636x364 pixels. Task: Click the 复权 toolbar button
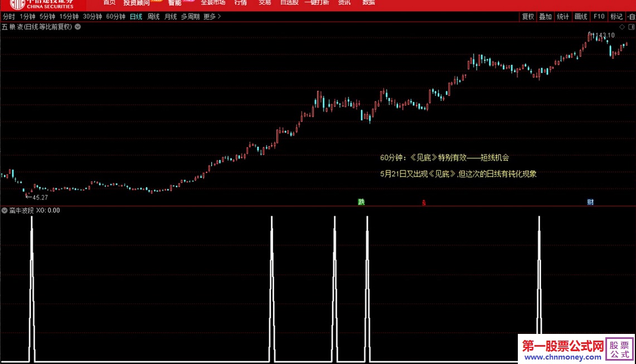coord(528,17)
